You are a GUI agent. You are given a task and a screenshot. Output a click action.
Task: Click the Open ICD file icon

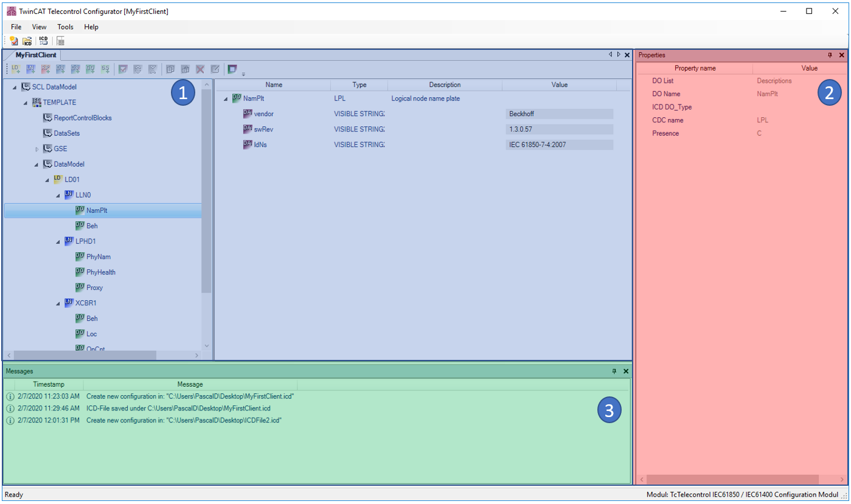[x=27, y=41]
